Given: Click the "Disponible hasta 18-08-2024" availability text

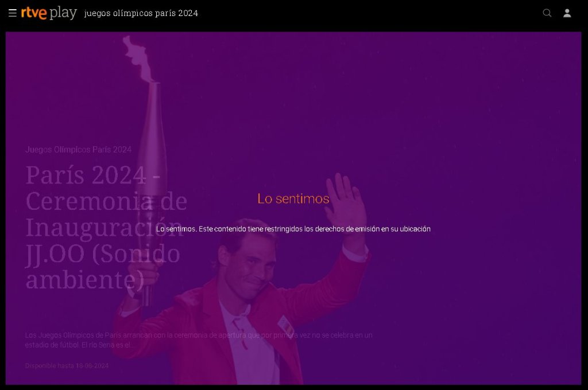Looking at the screenshot, I should 67,365.
